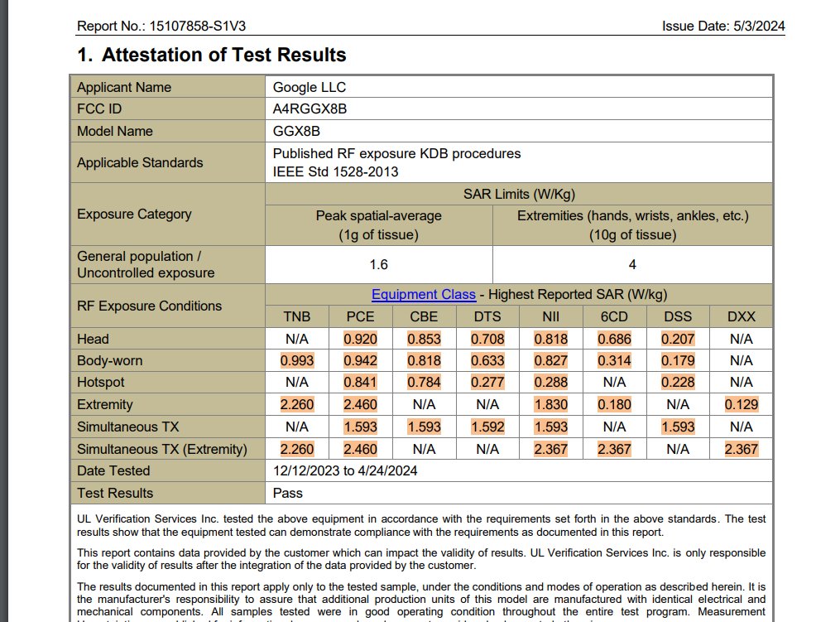Image resolution: width=840 pixels, height=622 pixels.
Task: Click highlighted Extremity DXX value 0.129
Action: tap(741, 405)
